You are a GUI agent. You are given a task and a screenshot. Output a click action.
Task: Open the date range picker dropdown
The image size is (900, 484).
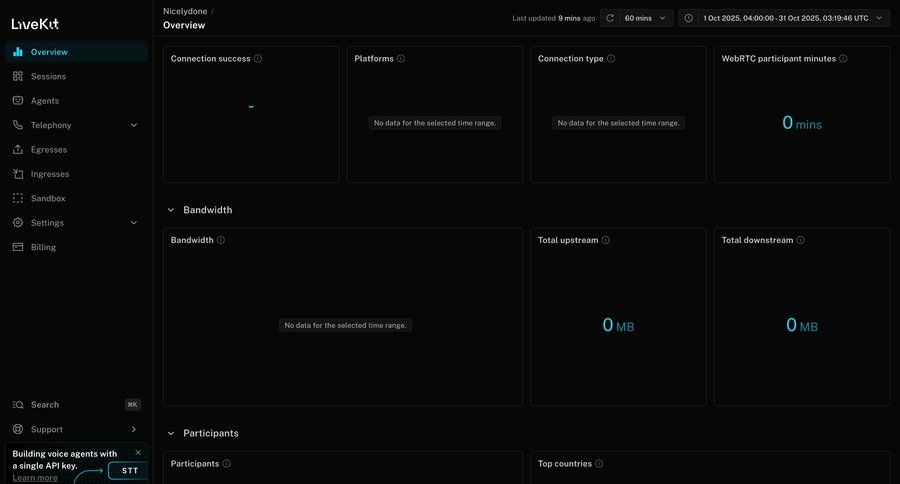point(784,18)
